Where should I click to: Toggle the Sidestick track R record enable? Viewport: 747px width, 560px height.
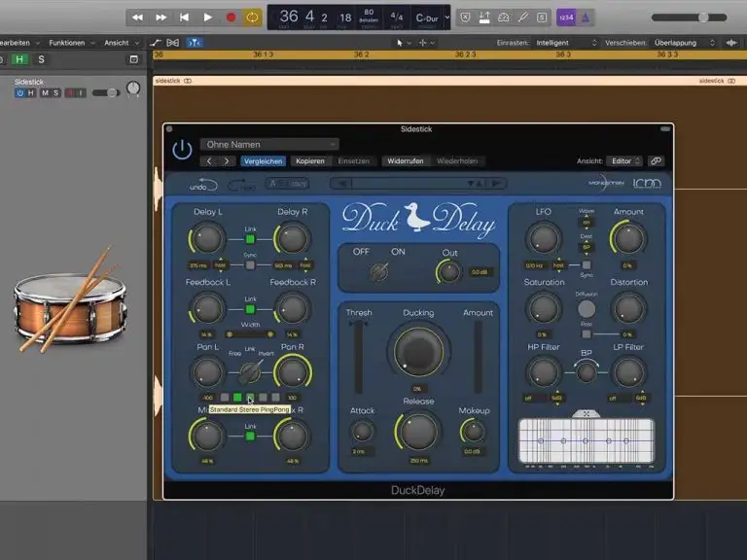tap(70, 93)
